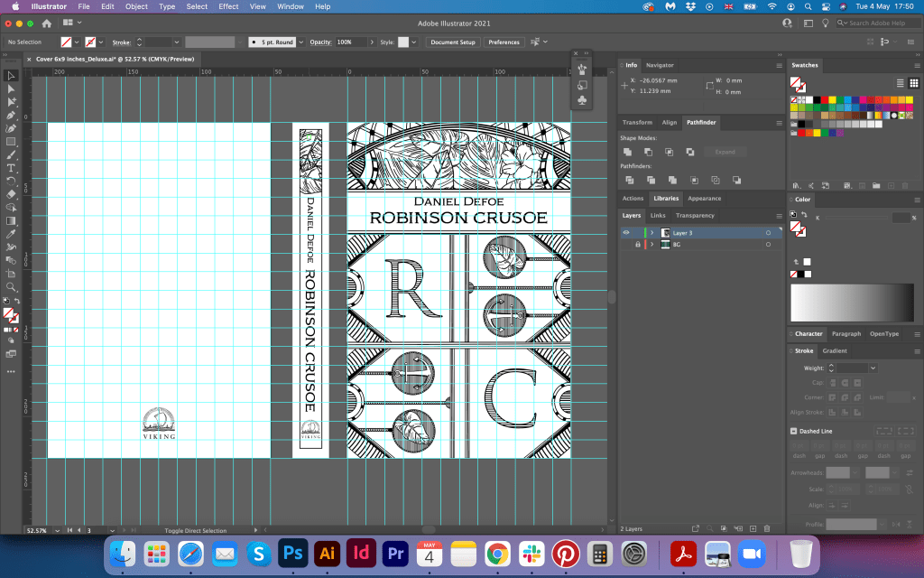The height and width of the screenshot is (578, 924).
Task: Open the Opacity dropdown arrow
Action: [372, 42]
